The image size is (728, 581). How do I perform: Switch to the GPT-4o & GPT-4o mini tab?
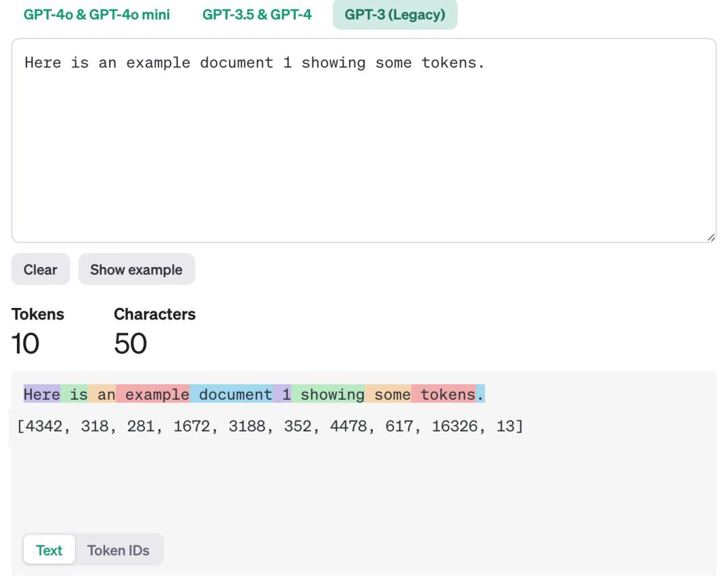pyautogui.click(x=96, y=14)
